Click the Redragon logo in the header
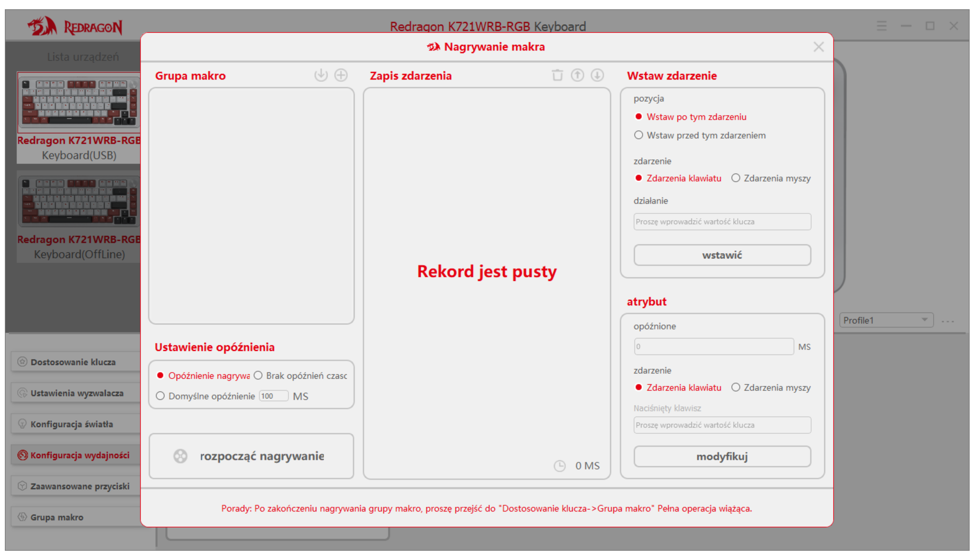978x560 pixels. [x=75, y=27]
